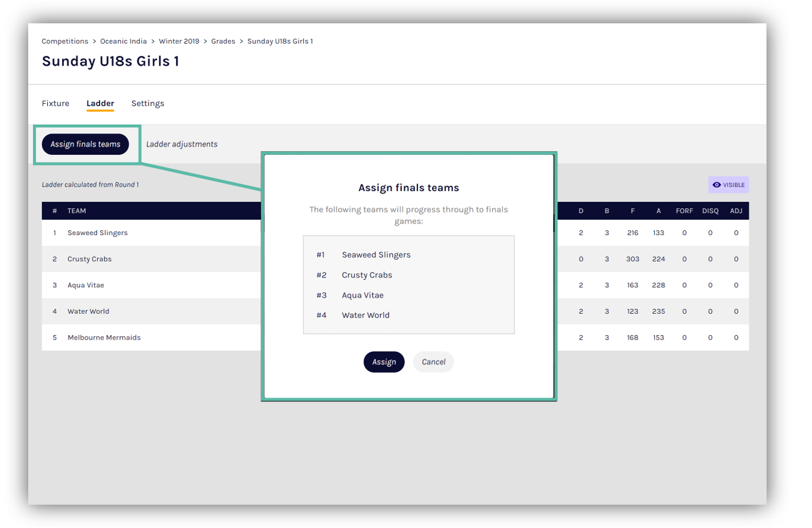
Task: Open Ladder adjustments
Action: (182, 144)
